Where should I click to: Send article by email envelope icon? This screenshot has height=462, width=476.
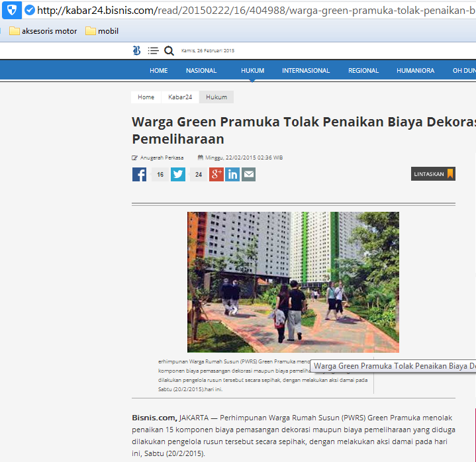click(249, 174)
